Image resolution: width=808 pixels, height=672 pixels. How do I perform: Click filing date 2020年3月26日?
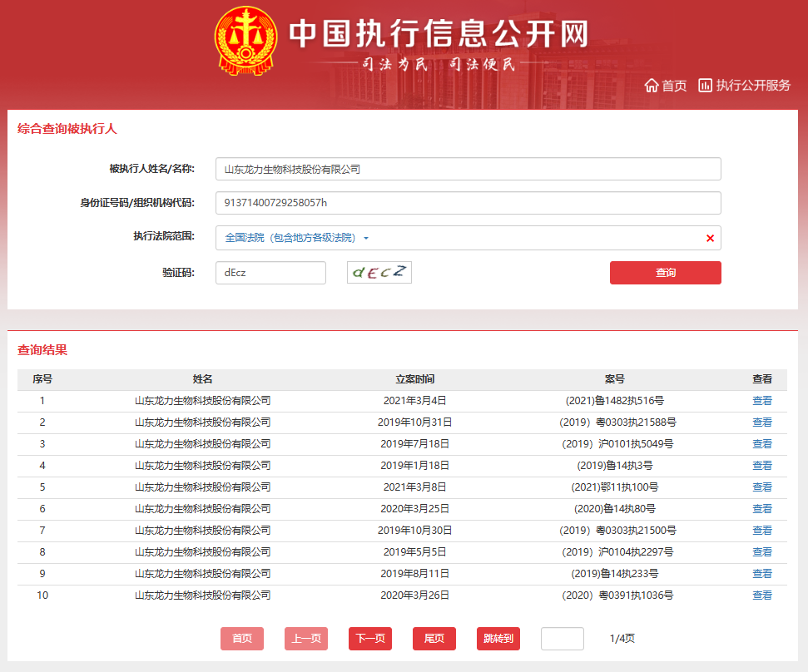[x=415, y=595]
